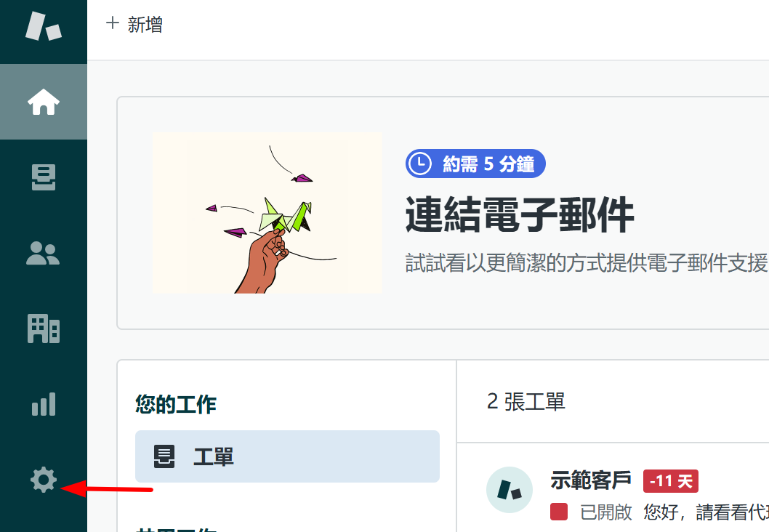This screenshot has height=532, width=769.
Task: Click the 新增 add button
Action: pyautogui.click(x=134, y=25)
